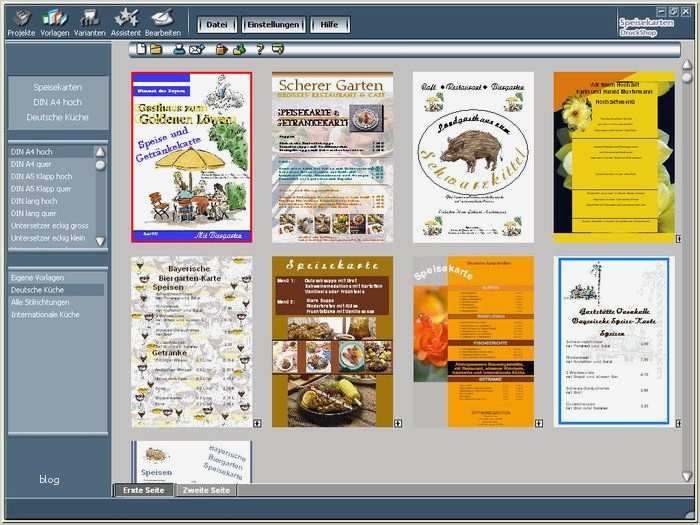This screenshot has height=525, width=700.
Task: Click the gallery scrollbar round thumb
Action: coord(687,78)
